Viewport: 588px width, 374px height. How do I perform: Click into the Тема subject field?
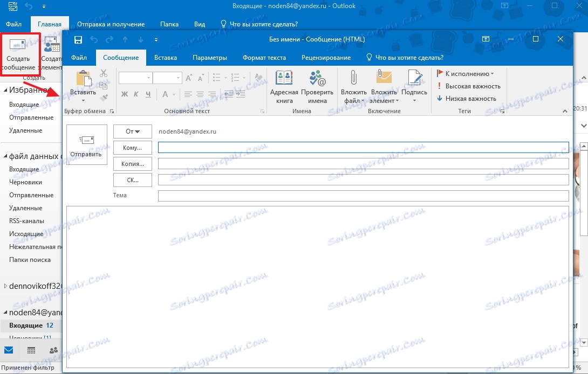click(364, 196)
